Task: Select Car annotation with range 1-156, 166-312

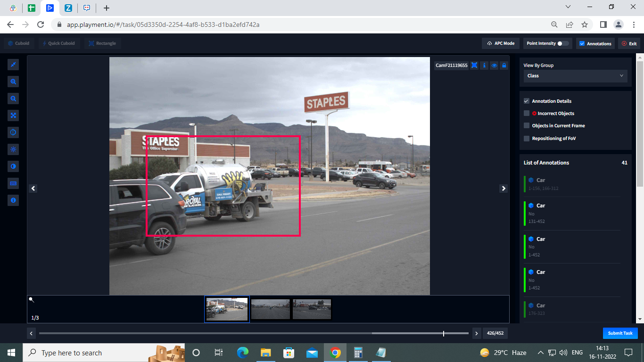Action: click(571, 184)
